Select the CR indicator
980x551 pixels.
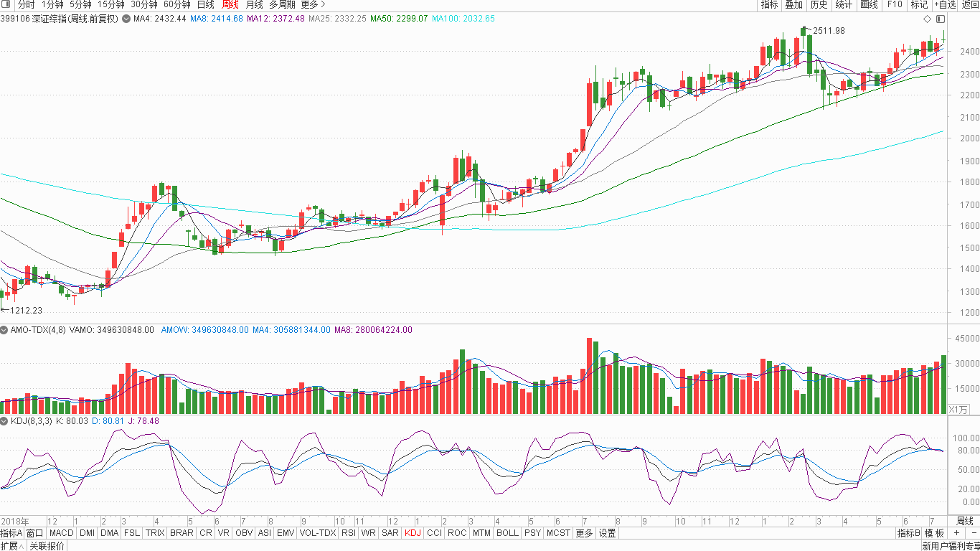point(206,533)
